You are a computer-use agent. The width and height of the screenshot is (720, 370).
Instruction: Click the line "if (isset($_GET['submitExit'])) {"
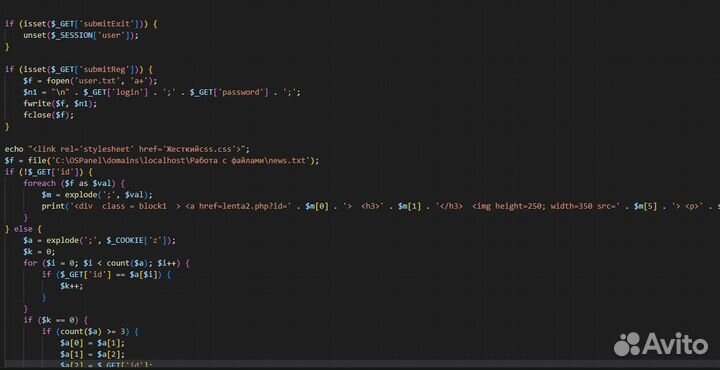click(81, 24)
